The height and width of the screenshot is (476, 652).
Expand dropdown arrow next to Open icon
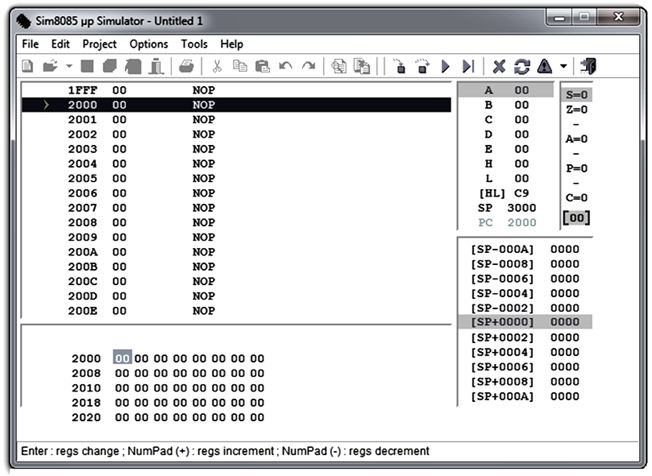69,66
